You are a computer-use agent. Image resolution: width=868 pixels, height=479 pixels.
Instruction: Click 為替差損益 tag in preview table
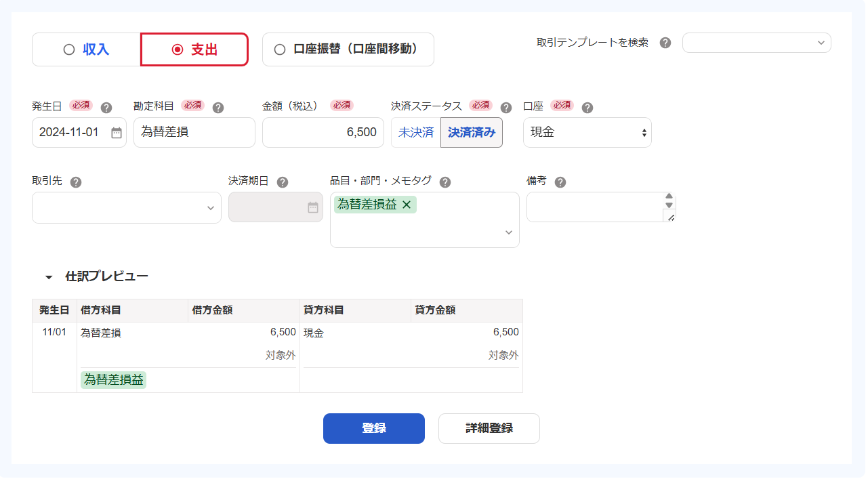point(114,380)
